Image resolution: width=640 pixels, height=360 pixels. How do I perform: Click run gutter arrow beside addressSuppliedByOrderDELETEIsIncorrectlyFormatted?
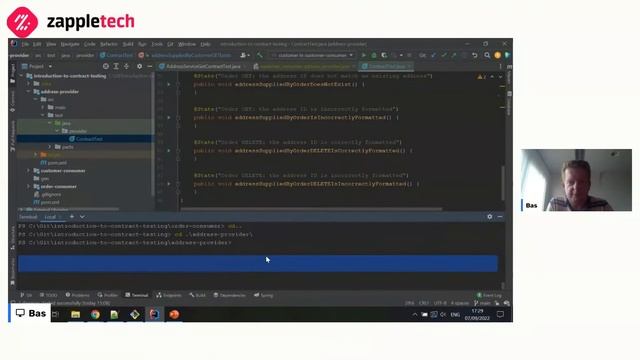(x=169, y=184)
